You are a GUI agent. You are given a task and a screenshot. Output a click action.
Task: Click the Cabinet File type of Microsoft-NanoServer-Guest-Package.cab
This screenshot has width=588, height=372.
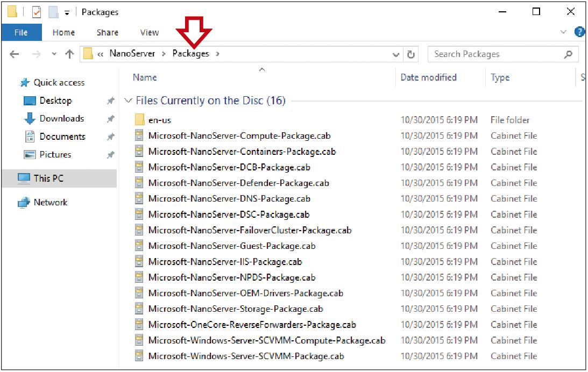click(x=514, y=246)
